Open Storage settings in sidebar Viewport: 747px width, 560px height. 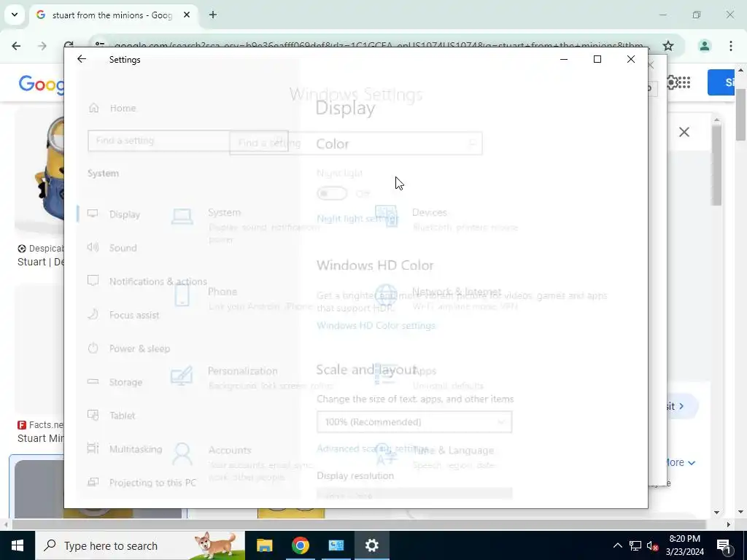[115, 382]
